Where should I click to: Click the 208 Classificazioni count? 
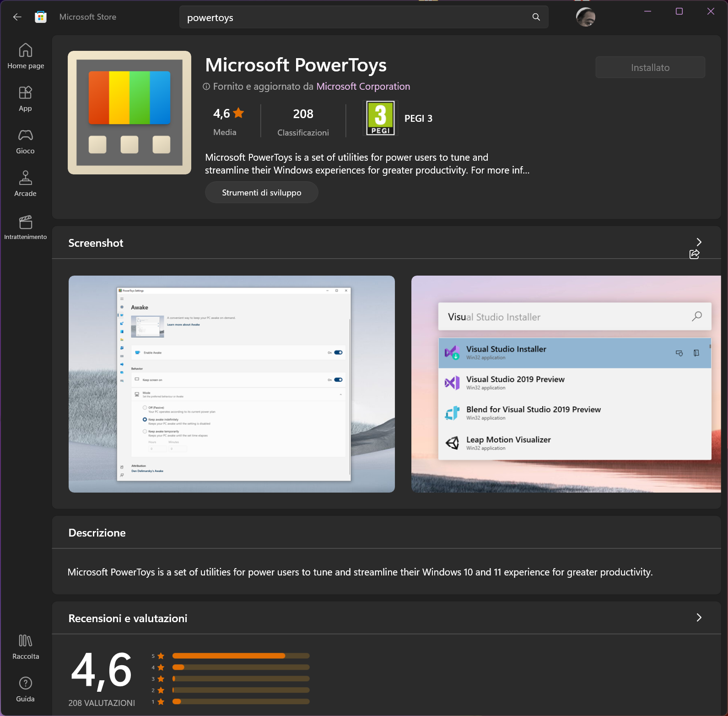(303, 122)
